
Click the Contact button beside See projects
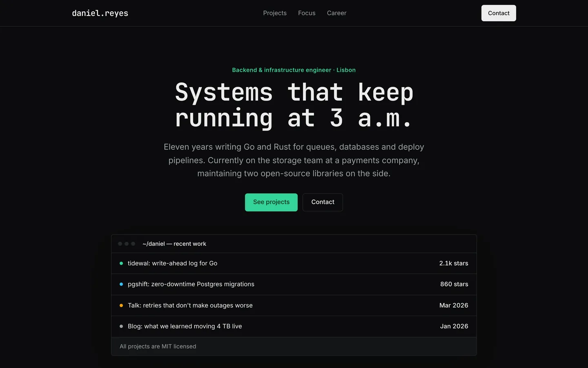tap(323, 202)
